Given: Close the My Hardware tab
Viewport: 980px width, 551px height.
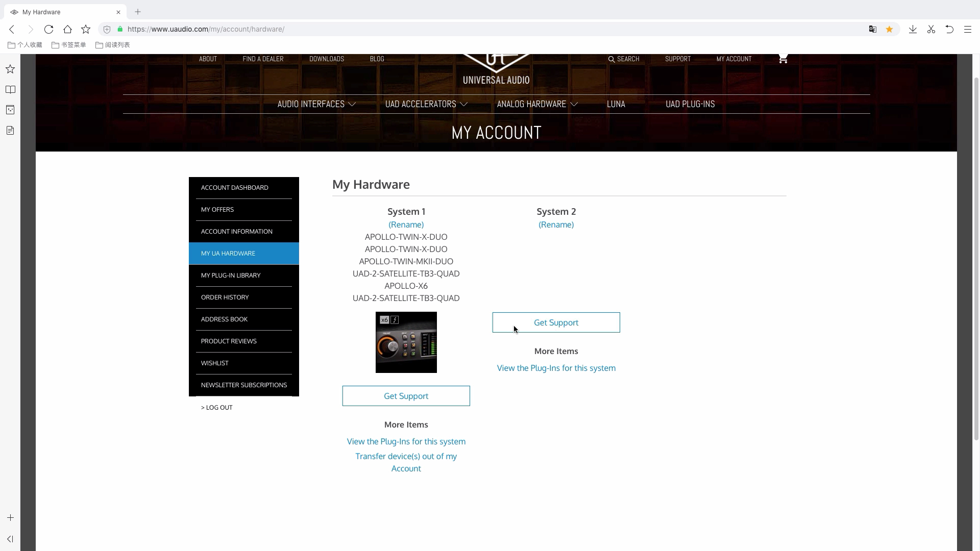Looking at the screenshot, I should pos(118,12).
